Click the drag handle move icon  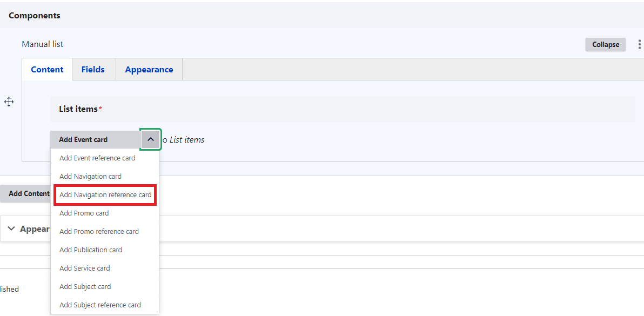9,102
